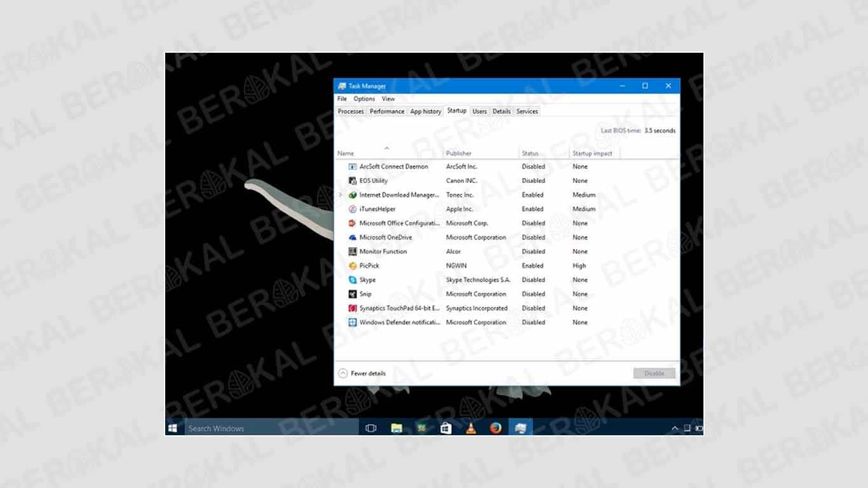
Task: Click the Disable button
Action: [x=654, y=374]
